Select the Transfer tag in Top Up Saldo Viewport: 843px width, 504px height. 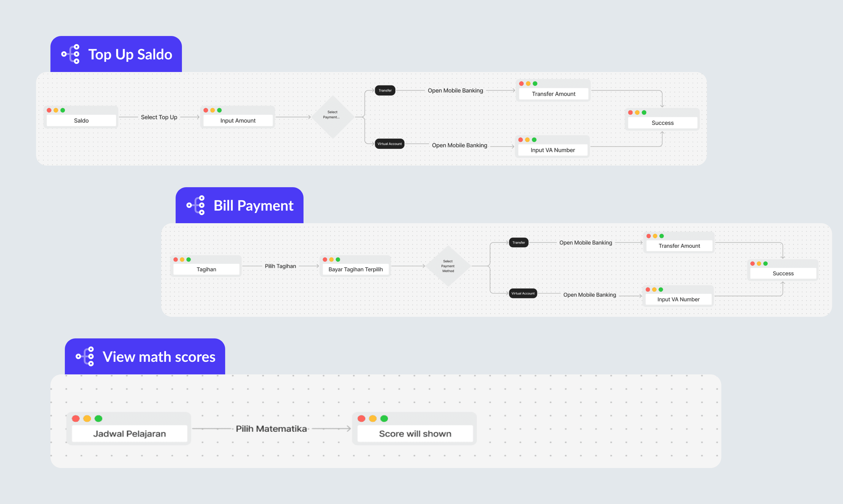tap(385, 90)
